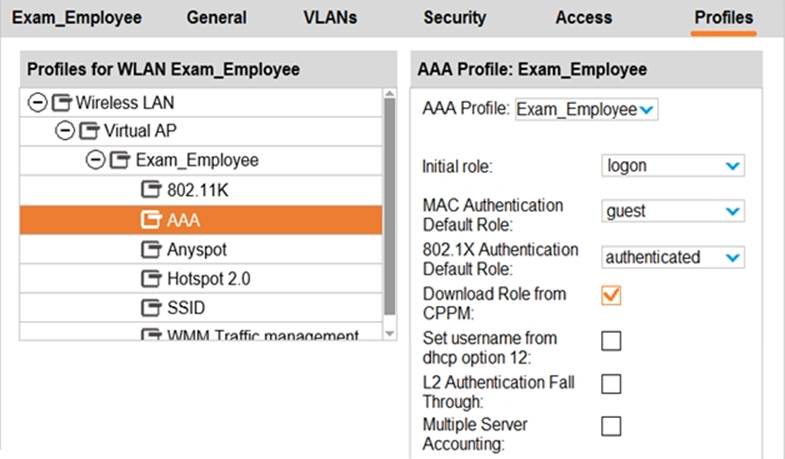
Task: Enable Set username from dhcp option 12
Action: click(x=611, y=340)
